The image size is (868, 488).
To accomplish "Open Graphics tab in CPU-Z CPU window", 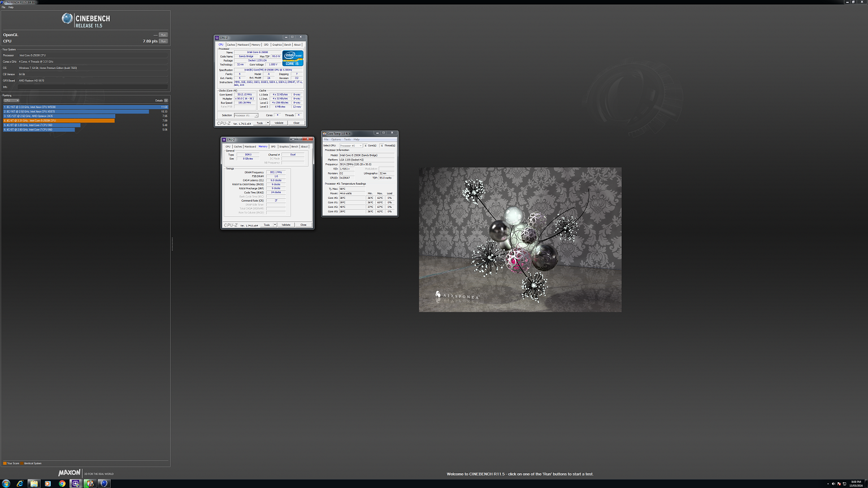I will point(277,45).
